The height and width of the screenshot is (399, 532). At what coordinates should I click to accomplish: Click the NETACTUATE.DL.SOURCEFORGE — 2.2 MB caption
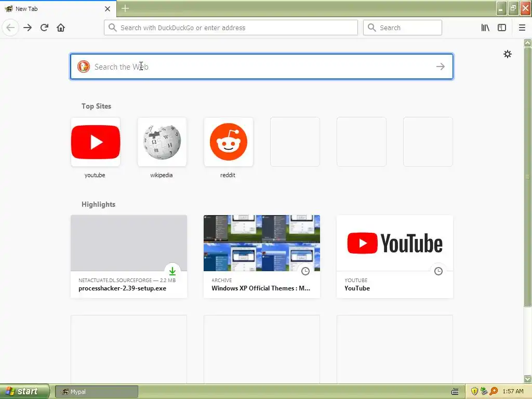[x=127, y=280]
